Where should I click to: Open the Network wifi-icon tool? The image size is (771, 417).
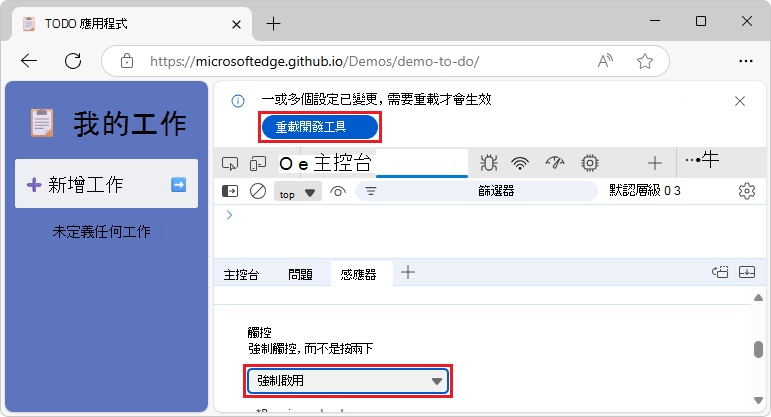520,163
